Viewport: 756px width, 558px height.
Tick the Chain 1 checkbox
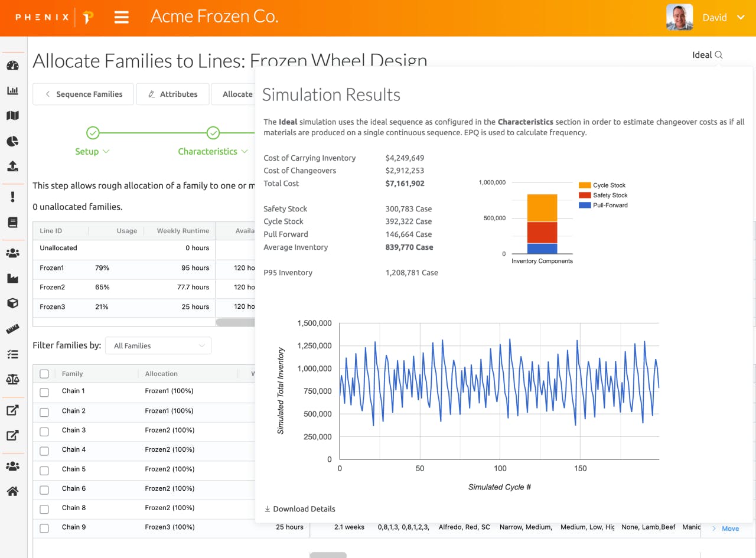[x=44, y=392]
